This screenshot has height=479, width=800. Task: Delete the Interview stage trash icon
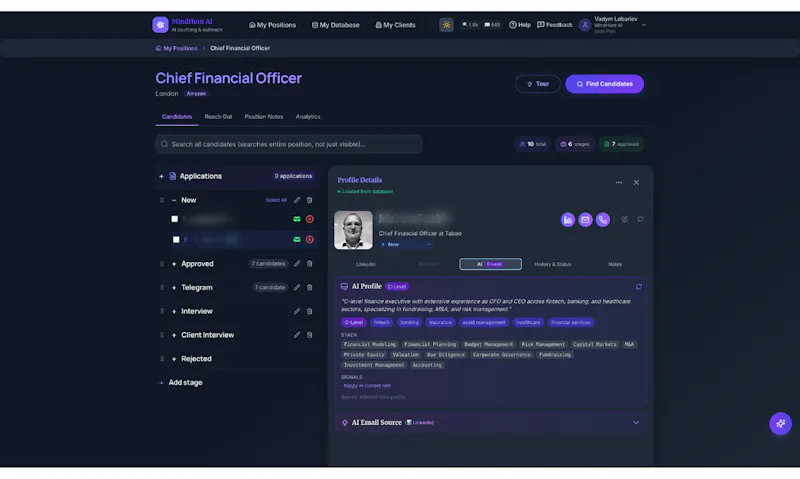coord(309,311)
